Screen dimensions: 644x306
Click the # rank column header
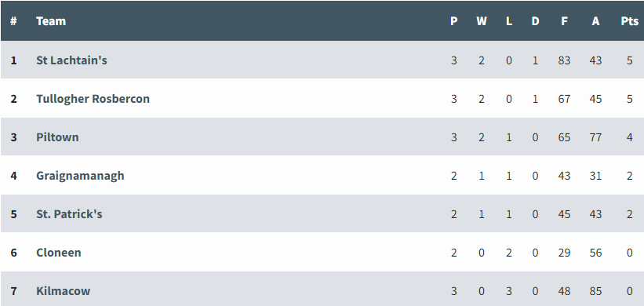(x=13, y=21)
